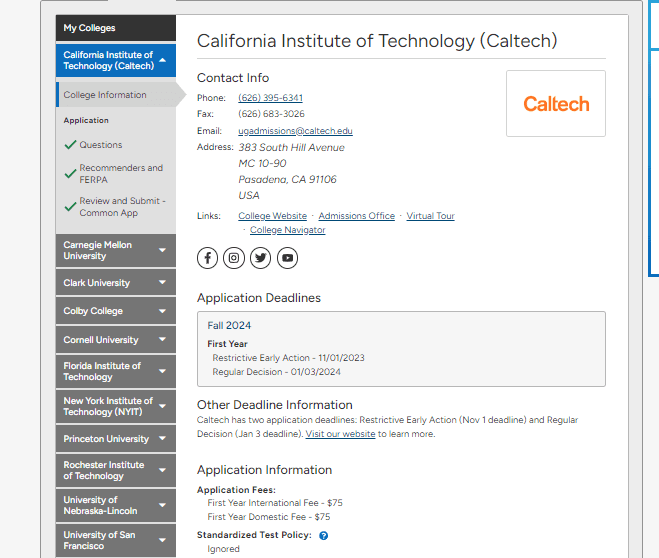Go to Review and Submit - Common App
This screenshot has height=558, width=659.
point(122,207)
